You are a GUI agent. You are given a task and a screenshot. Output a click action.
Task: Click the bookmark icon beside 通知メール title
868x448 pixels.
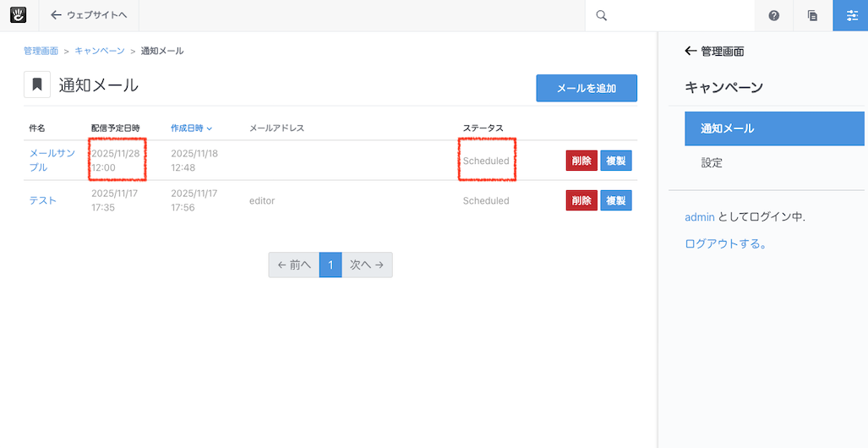37,85
